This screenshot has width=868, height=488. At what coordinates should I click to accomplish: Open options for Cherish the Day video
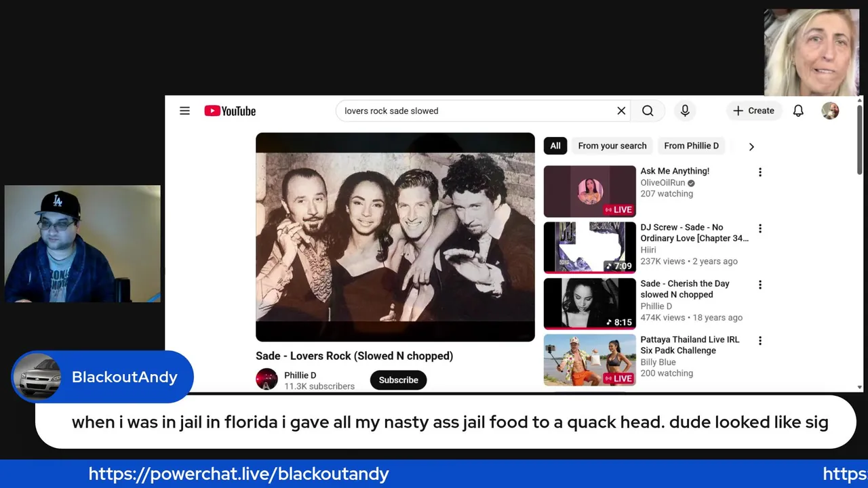(760, 285)
